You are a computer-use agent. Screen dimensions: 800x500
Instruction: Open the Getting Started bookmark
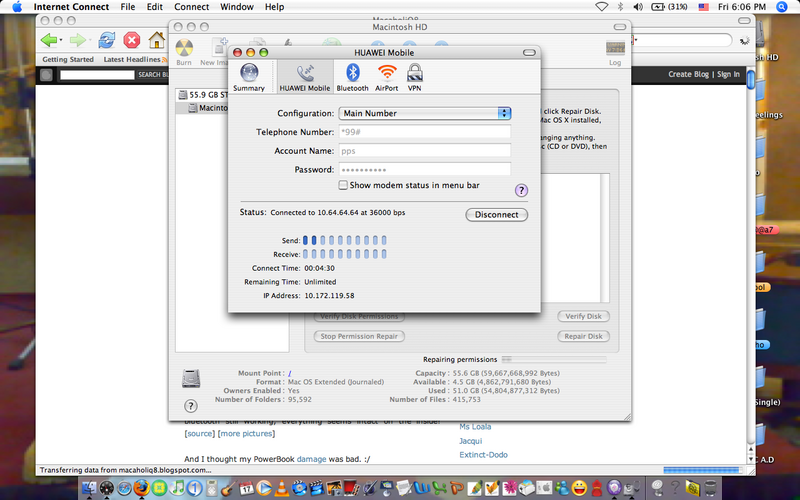click(68, 59)
